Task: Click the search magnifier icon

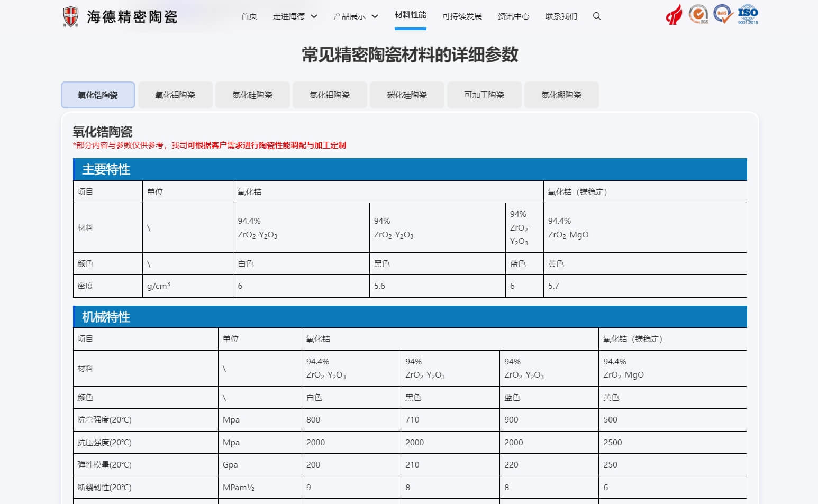Action: pos(597,16)
